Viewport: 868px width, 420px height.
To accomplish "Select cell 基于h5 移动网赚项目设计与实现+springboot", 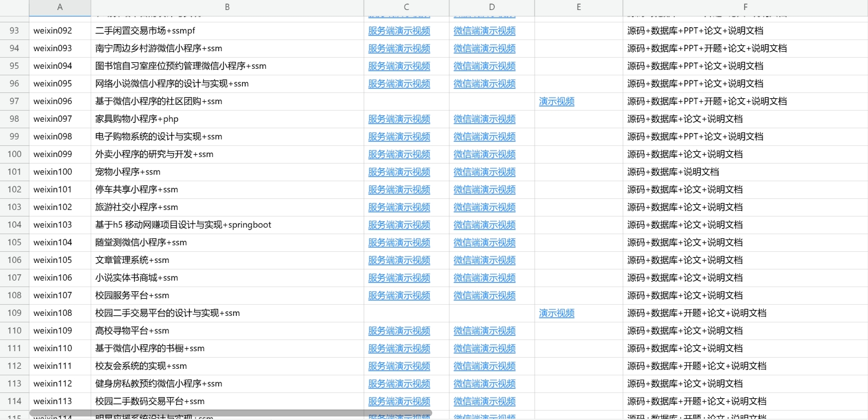I will [227, 225].
